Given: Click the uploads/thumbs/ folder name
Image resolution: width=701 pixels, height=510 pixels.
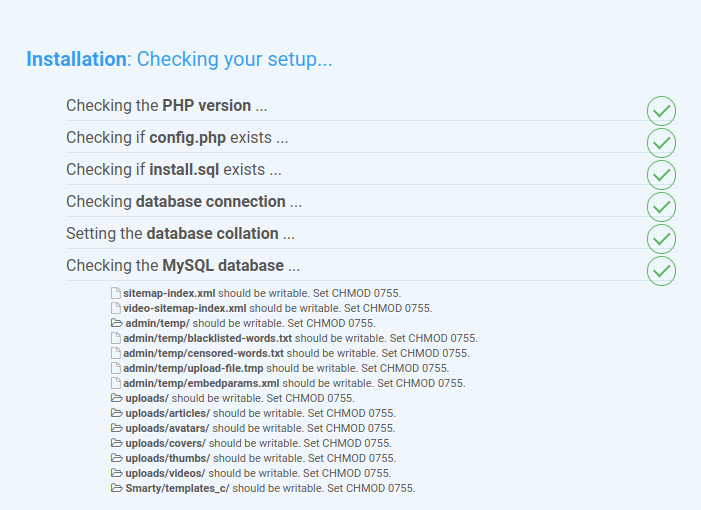Looking at the screenshot, I should 166,458.
